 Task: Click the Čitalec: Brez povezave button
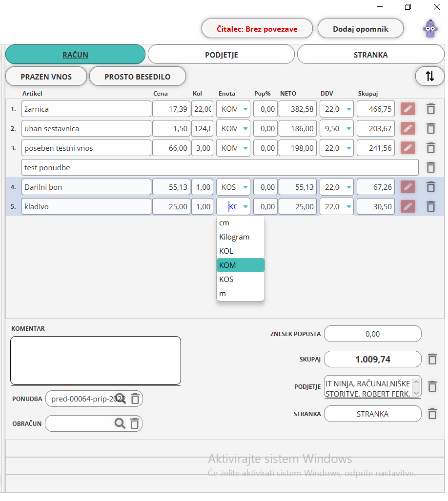257,28
